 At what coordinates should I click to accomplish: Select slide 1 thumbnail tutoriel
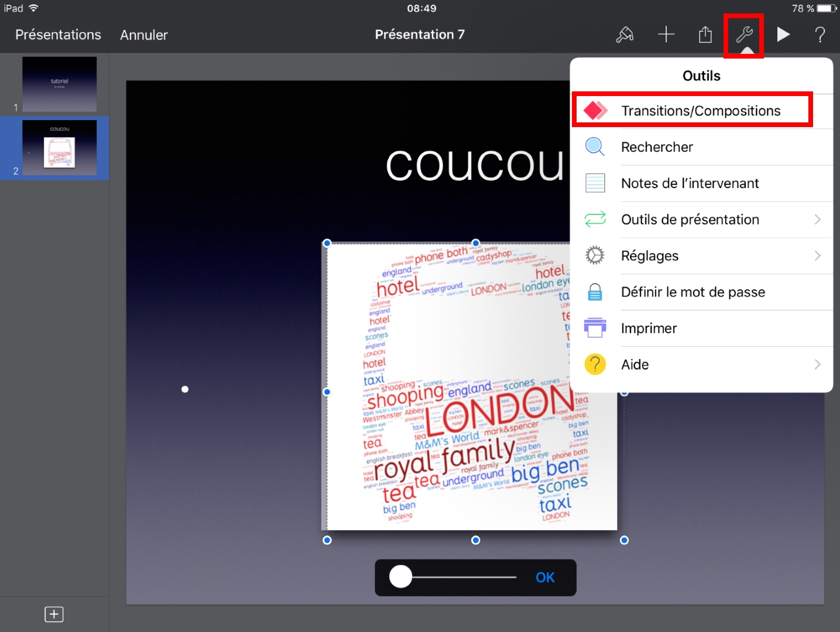click(59, 84)
